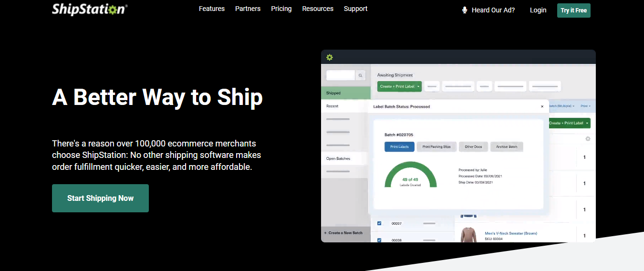Click the gray settings gear in order list
This screenshot has height=271, width=644.
(x=588, y=139)
